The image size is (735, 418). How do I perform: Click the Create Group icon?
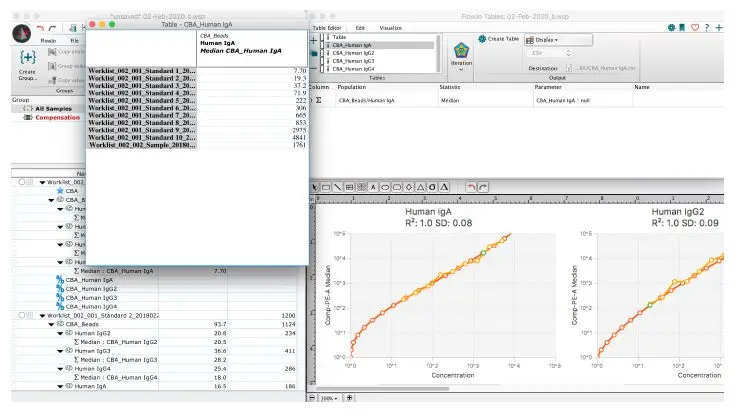click(28, 56)
